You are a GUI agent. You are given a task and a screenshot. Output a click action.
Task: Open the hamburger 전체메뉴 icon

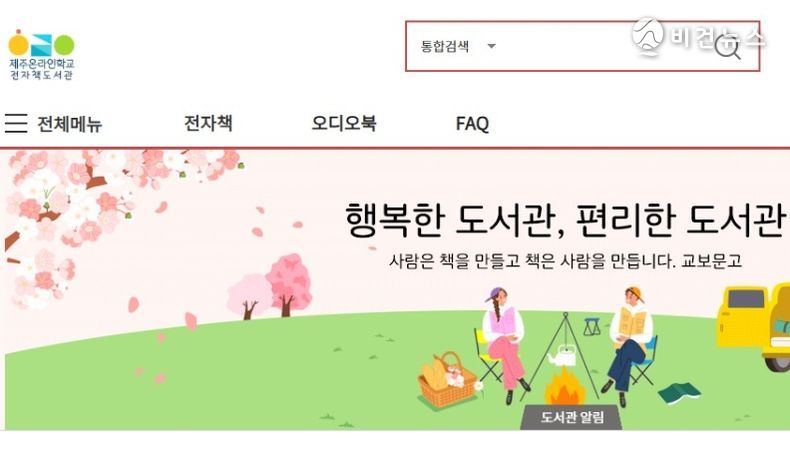(16, 123)
